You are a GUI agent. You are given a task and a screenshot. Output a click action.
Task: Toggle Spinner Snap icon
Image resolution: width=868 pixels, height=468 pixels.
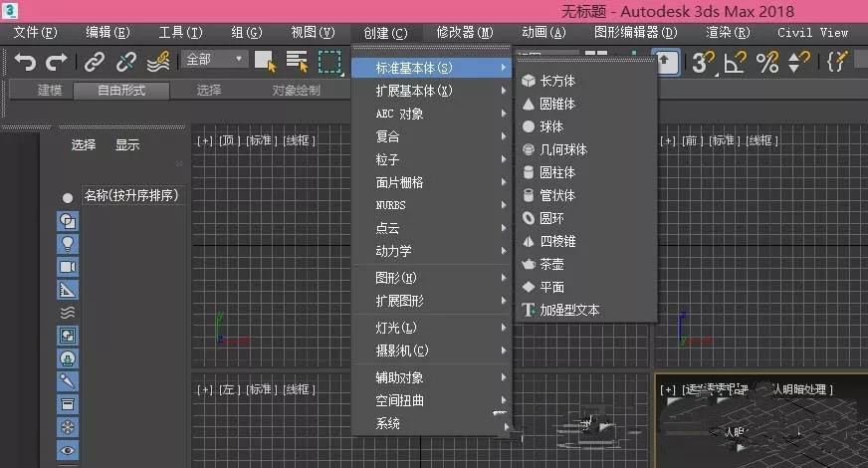tap(798, 62)
